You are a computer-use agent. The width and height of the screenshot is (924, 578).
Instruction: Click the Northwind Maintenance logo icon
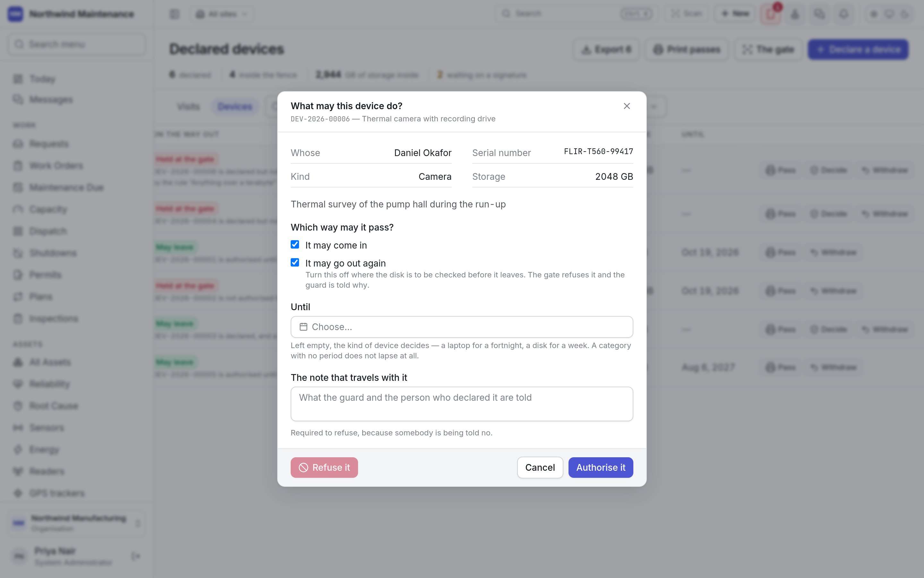(x=15, y=14)
